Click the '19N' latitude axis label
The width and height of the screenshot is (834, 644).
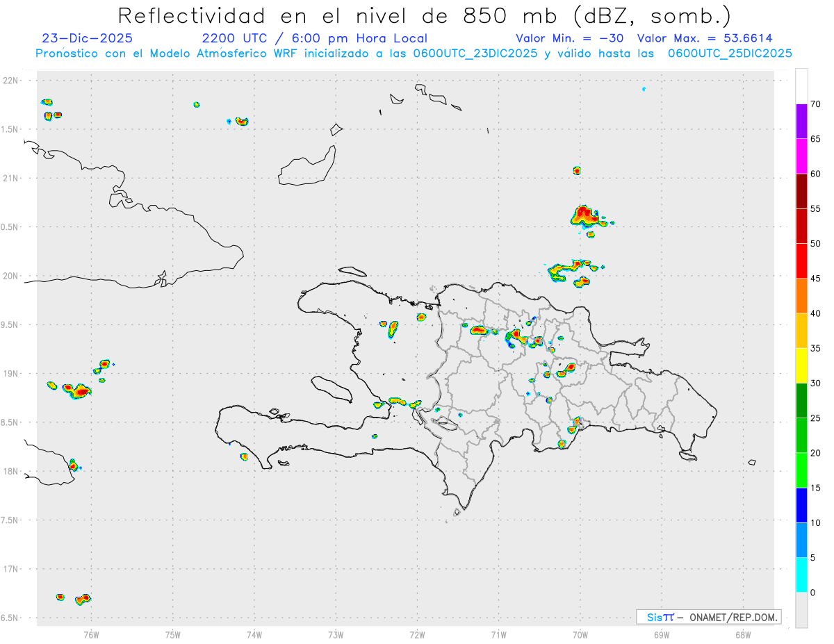12,374
